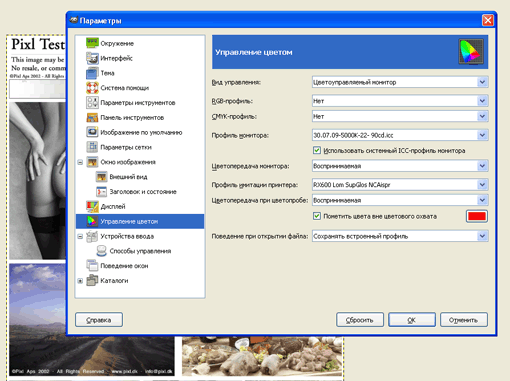This screenshot has height=381, width=510.
Task: Select Тема in the category tree
Action: pyautogui.click(x=107, y=73)
